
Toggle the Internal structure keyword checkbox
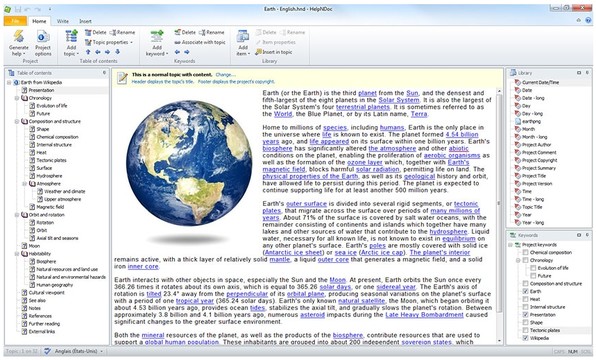coord(525,307)
